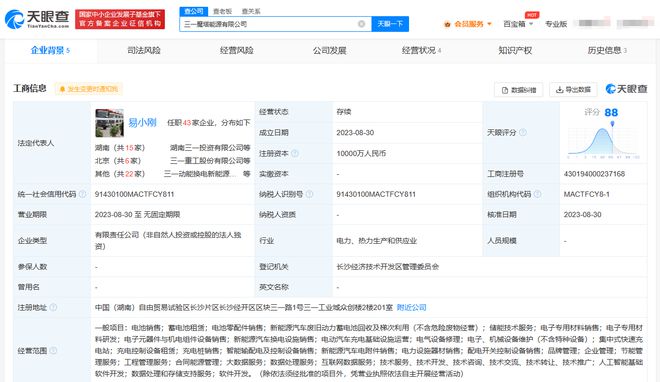
Task: Click the 成立日期 value 2023-08-30
Action: click(355, 133)
